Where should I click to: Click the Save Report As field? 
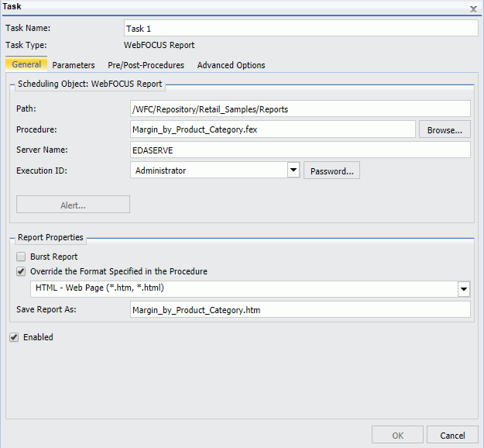[300, 309]
